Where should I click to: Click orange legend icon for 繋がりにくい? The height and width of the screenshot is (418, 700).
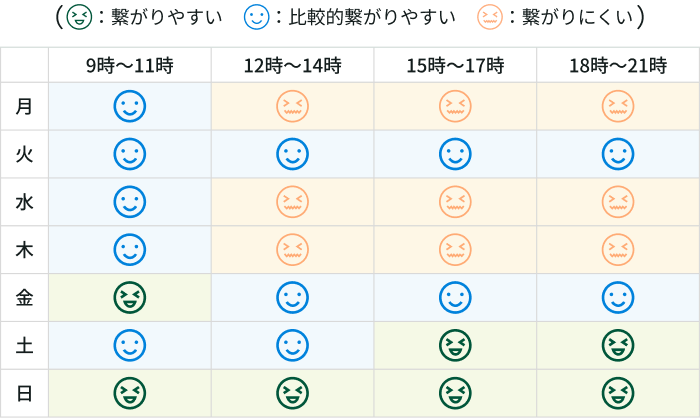[492, 17]
